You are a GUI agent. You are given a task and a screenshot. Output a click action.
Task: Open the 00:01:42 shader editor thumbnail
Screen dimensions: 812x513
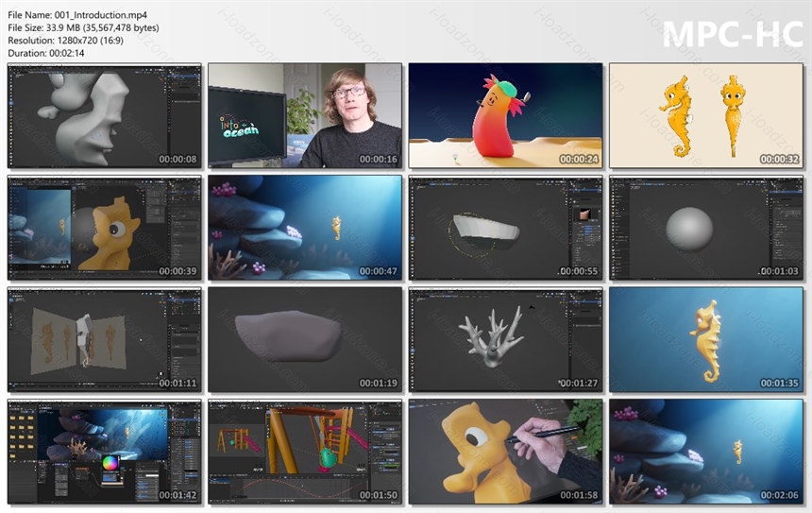point(105,452)
